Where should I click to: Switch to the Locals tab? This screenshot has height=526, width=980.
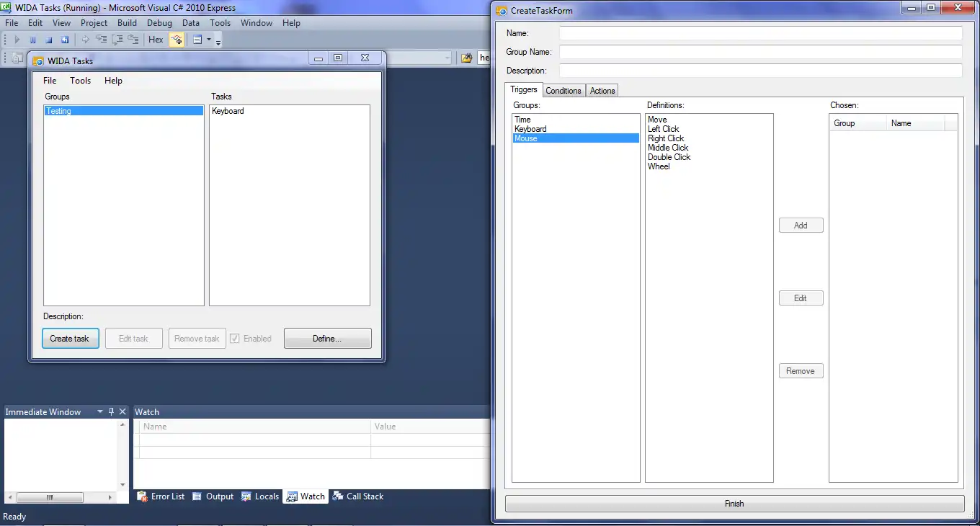(260, 496)
